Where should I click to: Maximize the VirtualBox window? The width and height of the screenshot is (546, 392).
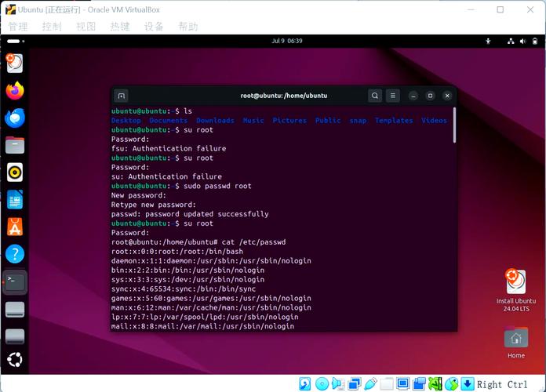tap(500, 9)
